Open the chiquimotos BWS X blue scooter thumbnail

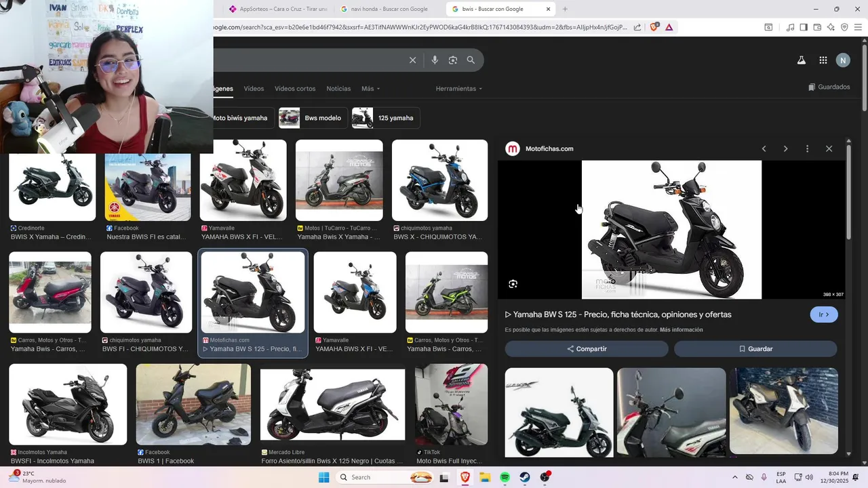click(439, 180)
